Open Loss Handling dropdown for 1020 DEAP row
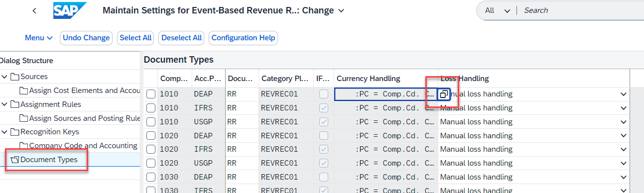 (x=623, y=136)
